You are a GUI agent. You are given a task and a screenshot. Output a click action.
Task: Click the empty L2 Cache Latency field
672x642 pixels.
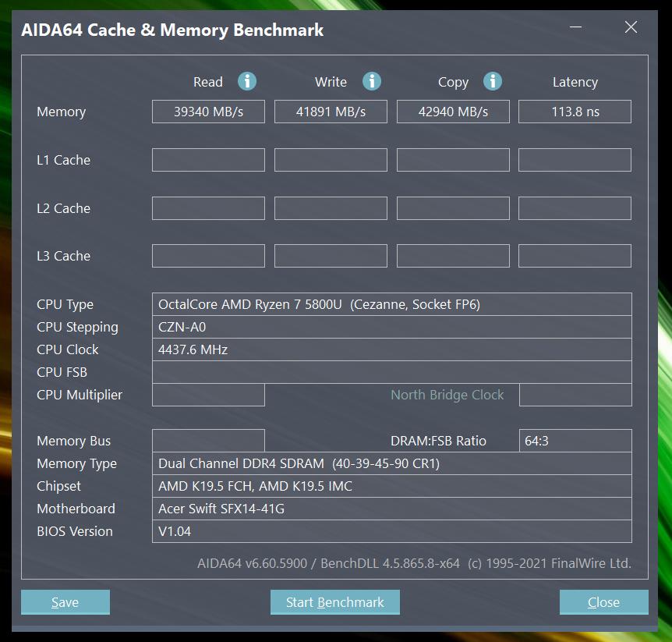(575, 207)
